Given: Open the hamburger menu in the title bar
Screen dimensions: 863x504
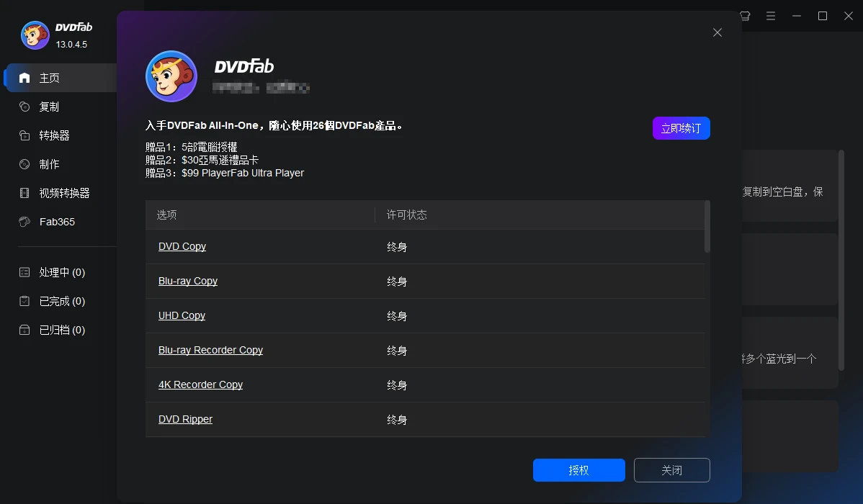Looking at the screenshot, I should (771, 15).
